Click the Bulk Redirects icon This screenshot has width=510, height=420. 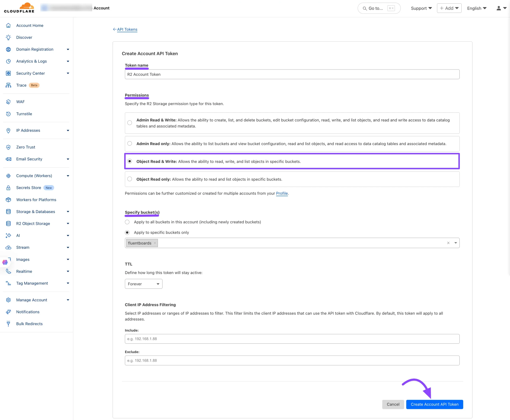click(x=9, y=324)
